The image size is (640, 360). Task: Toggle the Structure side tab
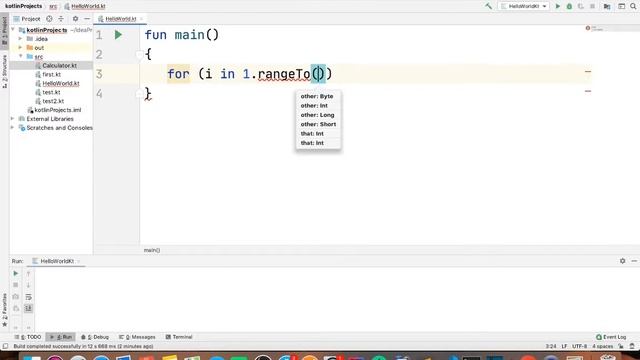[4, 72]
